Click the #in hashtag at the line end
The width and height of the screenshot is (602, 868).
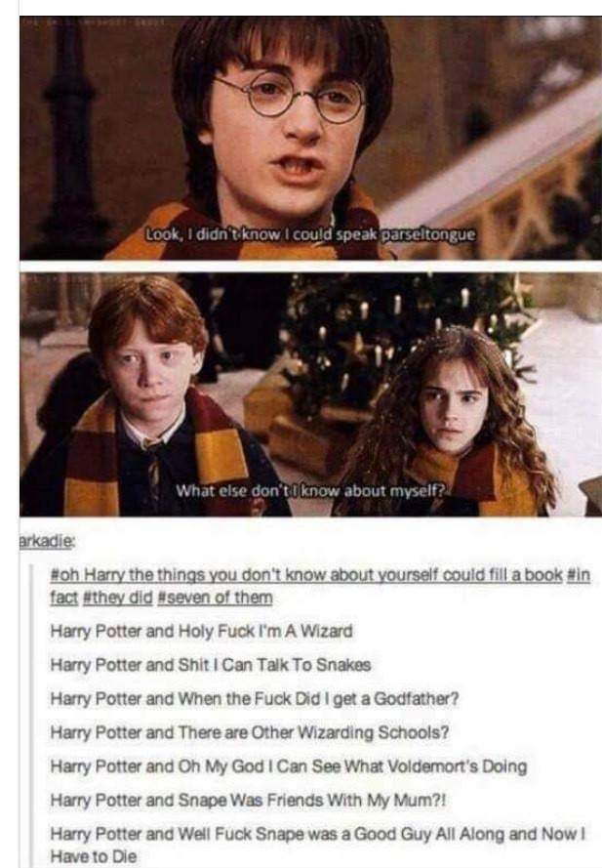coord(580,575)
